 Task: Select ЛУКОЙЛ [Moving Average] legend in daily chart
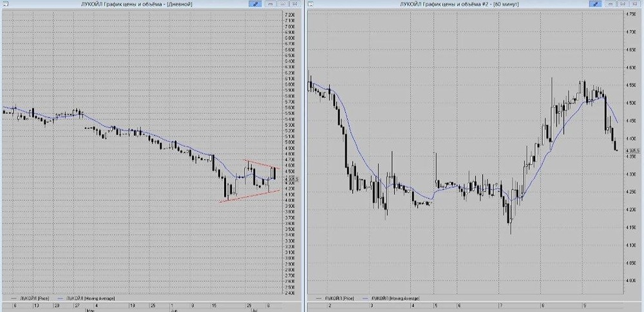pos(90,298)
